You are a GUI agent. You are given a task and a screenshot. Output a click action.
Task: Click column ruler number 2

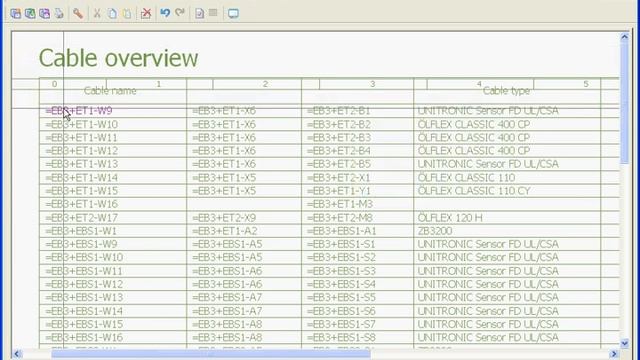pos(265,84)
